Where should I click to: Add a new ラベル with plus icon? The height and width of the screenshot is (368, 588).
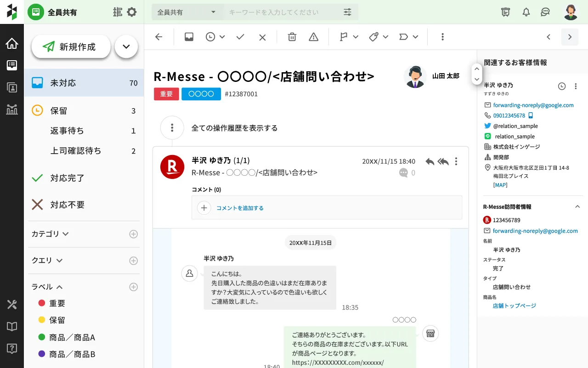click(x=133, y=287)
